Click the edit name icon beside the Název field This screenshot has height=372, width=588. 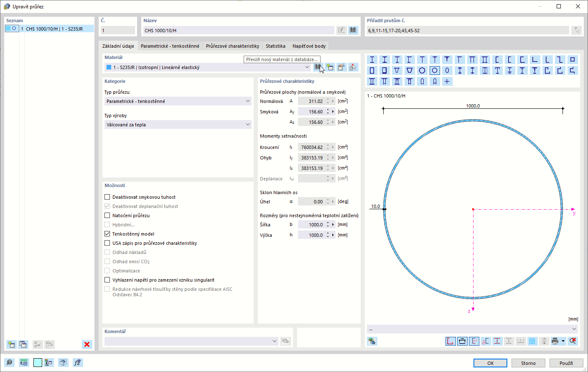click(341, 30)
